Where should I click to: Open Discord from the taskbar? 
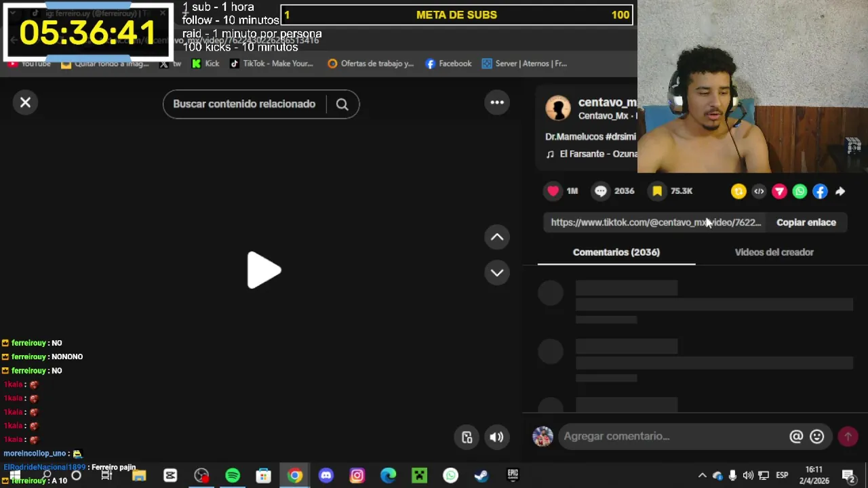pyautogui.click(x=326, y=475)
